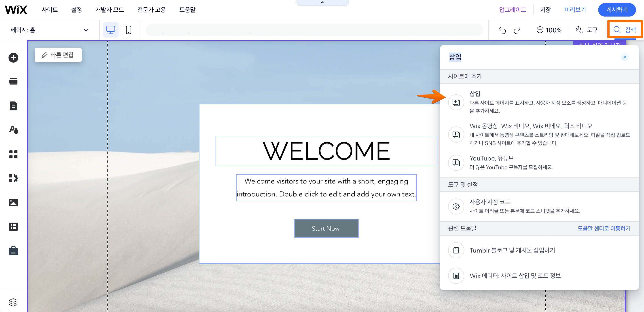Screen dimensions: 644x312
Task: Switch to desktop view mode
Action: [110, 30]
